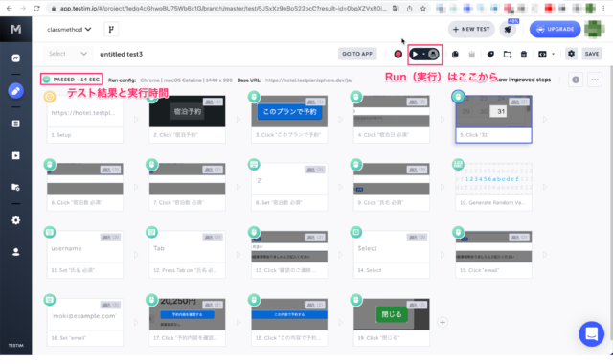The height and width of the screenshot is (364, 613).
Task: Open the run options dropdown next to play
Action: 423,54
